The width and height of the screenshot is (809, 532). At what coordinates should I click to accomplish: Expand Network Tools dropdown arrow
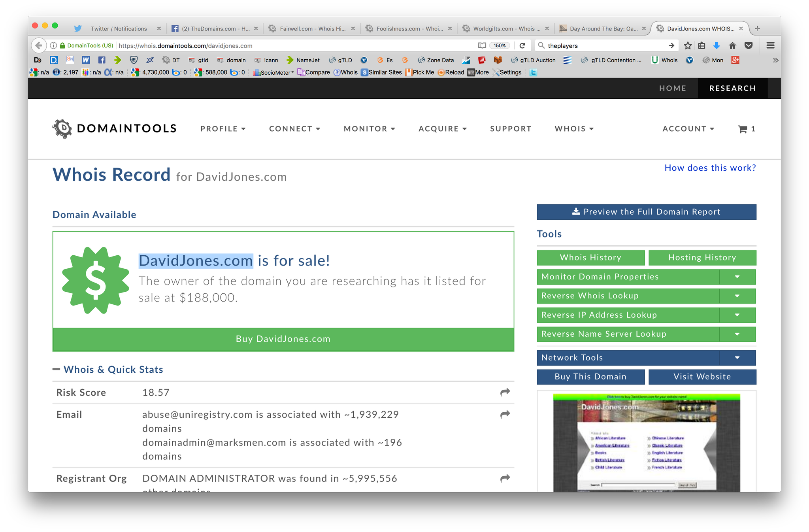point(737,357)
